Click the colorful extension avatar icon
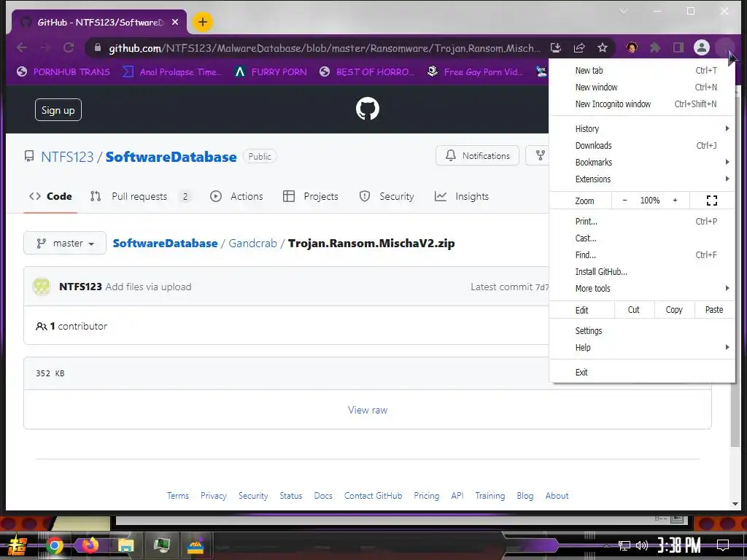 pyautogui.click(x=632, y=47)
